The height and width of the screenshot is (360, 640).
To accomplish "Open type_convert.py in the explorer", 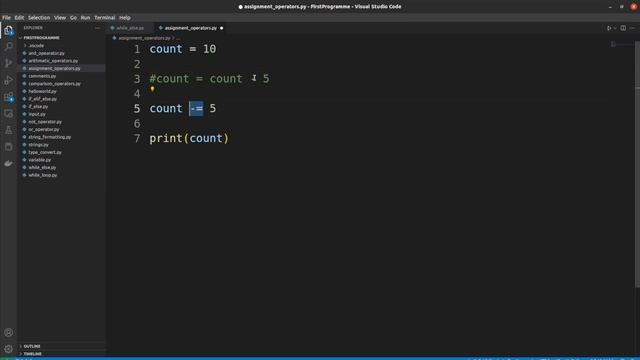I will click(45, 152).
